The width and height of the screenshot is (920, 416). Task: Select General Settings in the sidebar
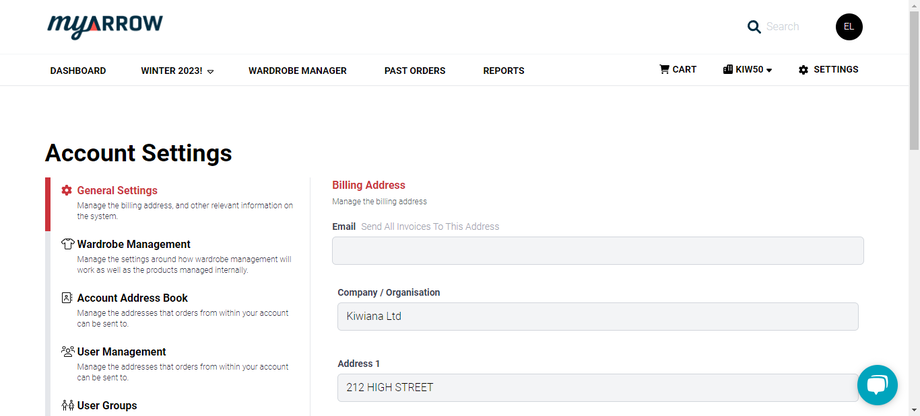pos(117,191)
